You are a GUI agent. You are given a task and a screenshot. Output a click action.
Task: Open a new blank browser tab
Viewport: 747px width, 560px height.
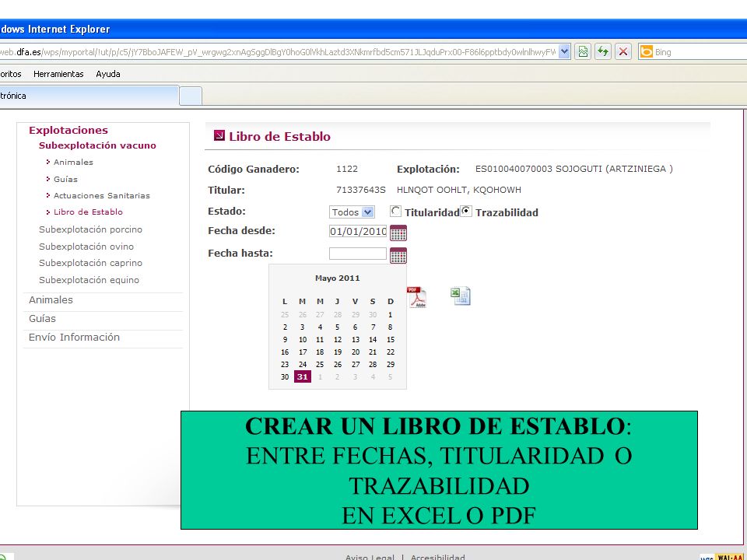[x=191, y=96]
